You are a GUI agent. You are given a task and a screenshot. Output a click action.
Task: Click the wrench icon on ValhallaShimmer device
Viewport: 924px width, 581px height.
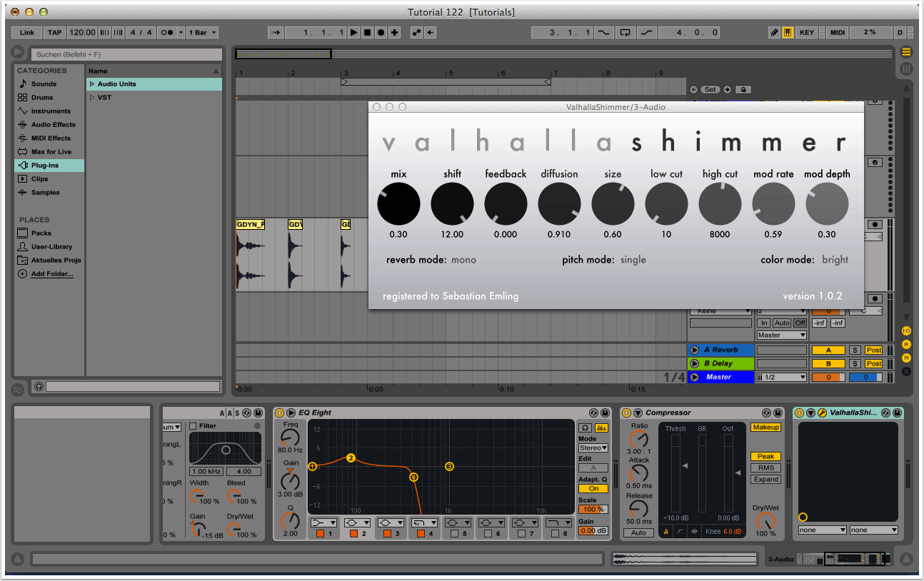822,413
